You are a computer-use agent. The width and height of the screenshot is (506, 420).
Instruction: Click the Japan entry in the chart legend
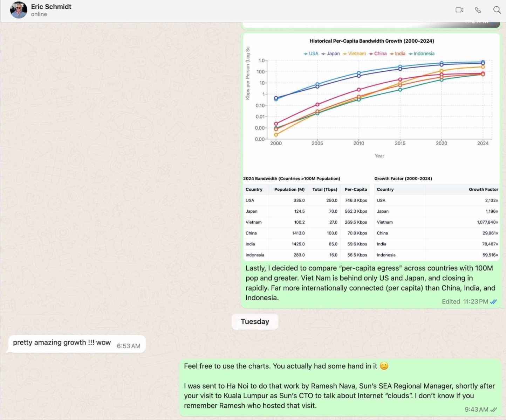point(330,54)
